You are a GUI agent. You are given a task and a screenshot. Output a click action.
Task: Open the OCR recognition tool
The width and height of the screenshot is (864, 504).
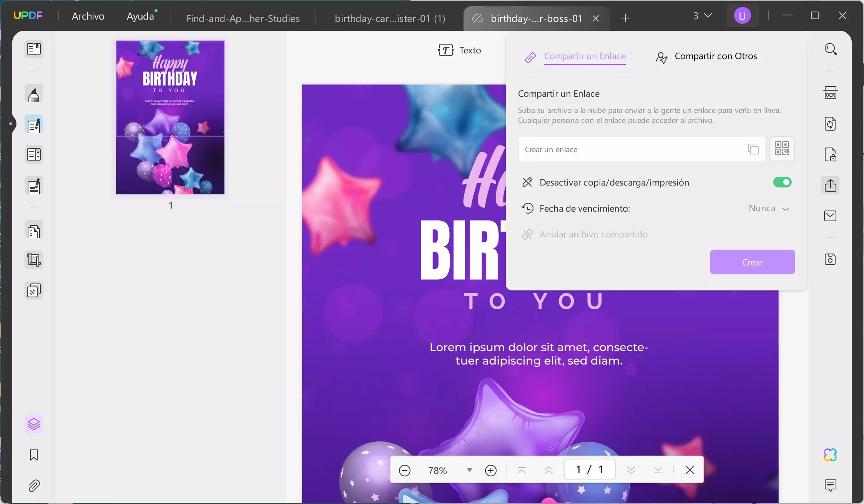pos(830,93)
